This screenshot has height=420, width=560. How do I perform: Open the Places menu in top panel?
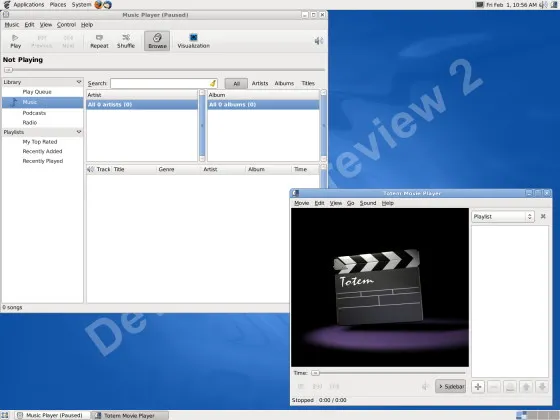[58, 5]
